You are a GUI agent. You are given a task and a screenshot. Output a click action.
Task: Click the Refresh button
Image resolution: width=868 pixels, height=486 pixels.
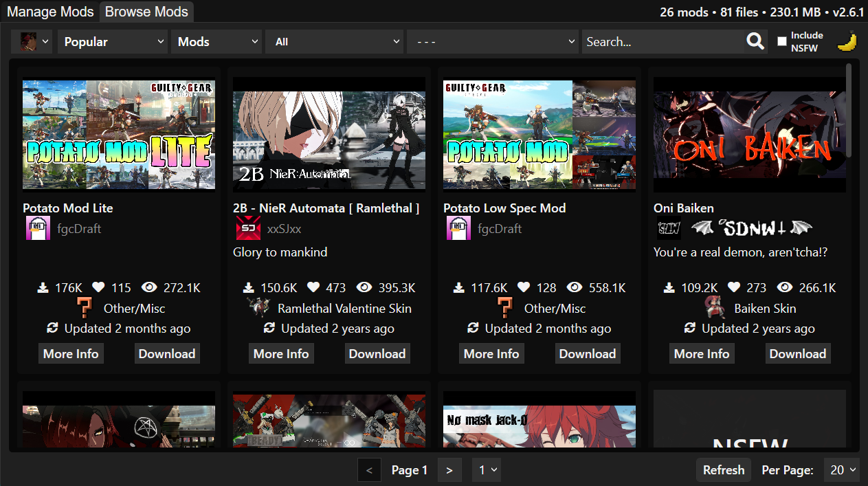click(x=724, y=470)
